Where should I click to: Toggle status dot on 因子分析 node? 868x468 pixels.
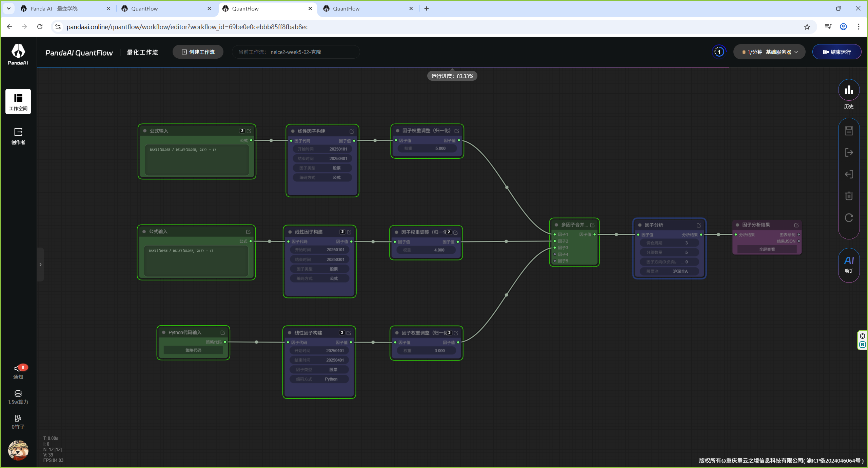pos(640,225)
